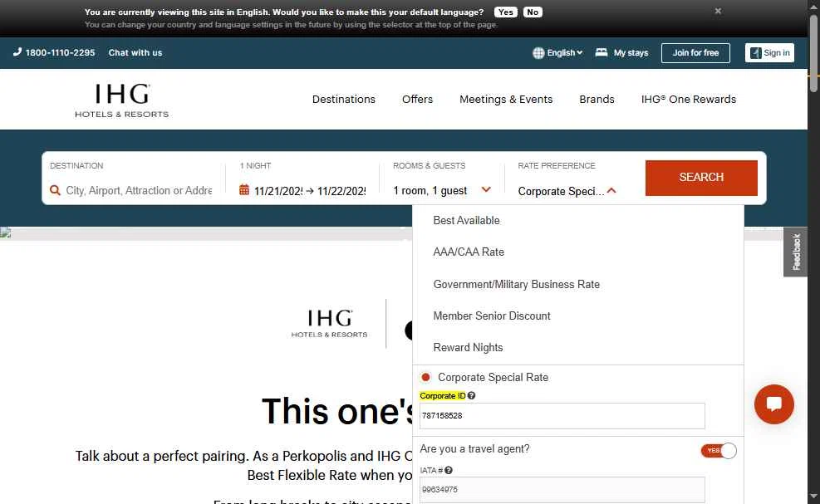Open the Brands menu
The width and height of the screenshot is (820, 504).
pyautogui.click(x=597, y=100)
